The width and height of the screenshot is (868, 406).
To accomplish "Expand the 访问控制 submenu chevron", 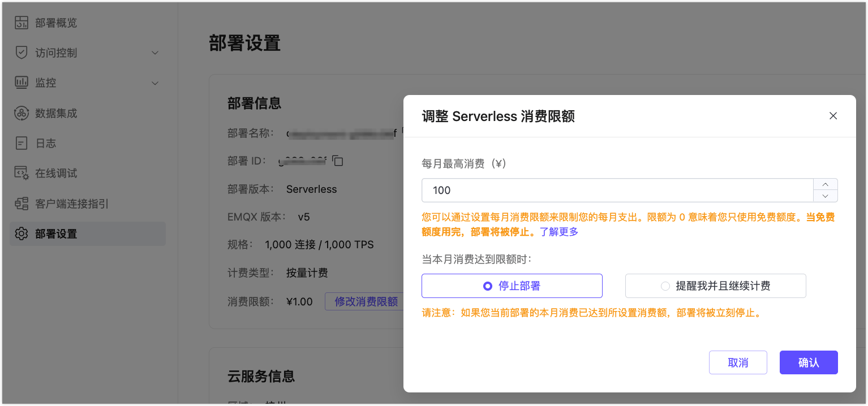I will (x=155, y=53).
